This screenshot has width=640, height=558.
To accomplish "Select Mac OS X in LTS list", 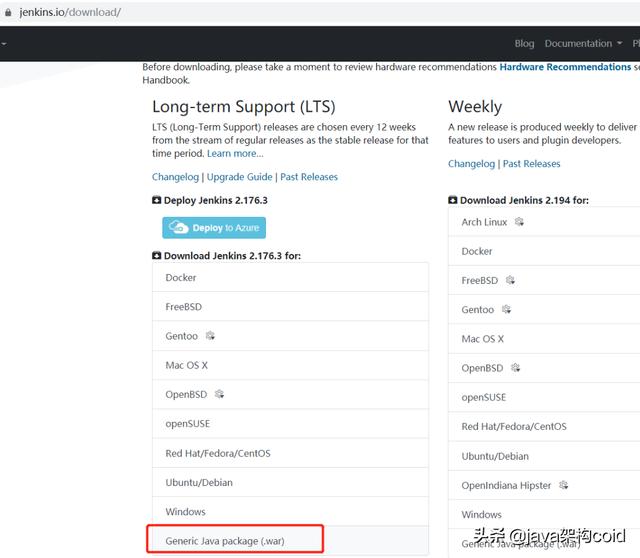I will [x=290, y=365].
